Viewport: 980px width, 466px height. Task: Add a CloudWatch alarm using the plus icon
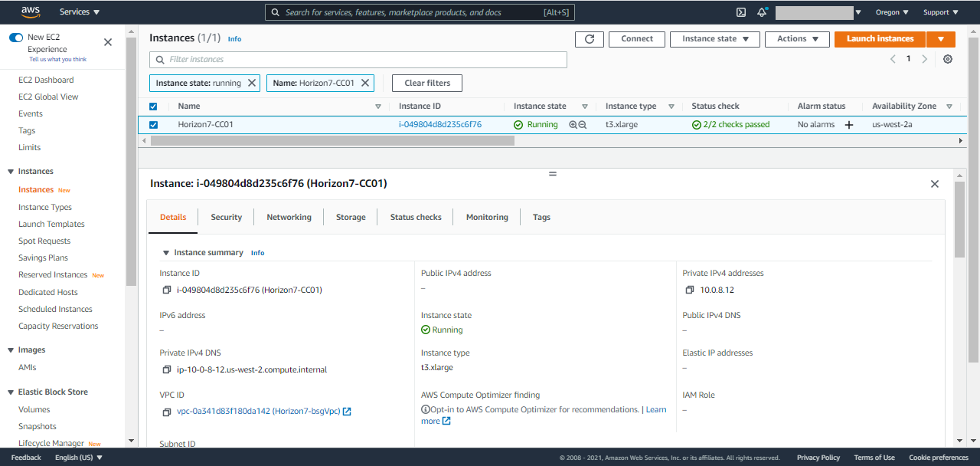(849, 124)
